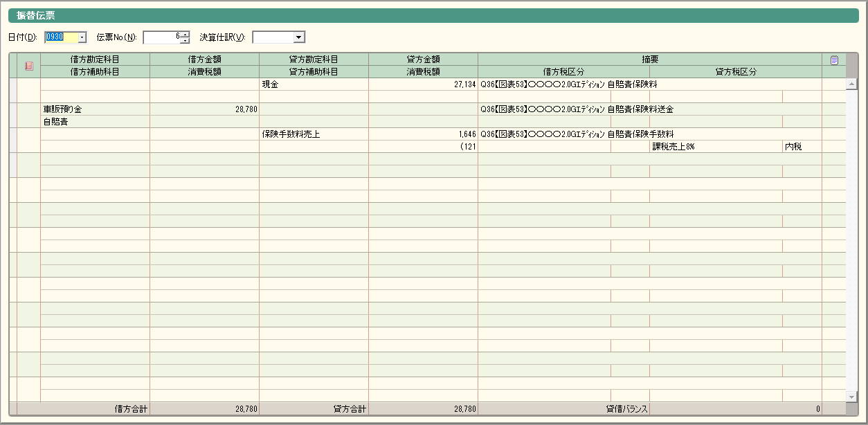The height and width of the screenshot is (425, 868).
Task: Click the 課税売上8% tax category cell
Action: coord(716,147)
